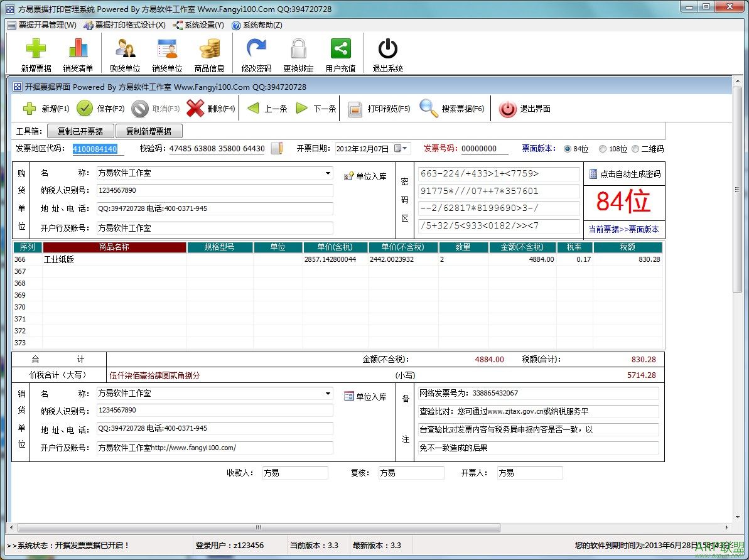The width and height of the screenshot is (749, 560).
Task: Open 销货清单 bar chart icon
Action: [78, 50]
